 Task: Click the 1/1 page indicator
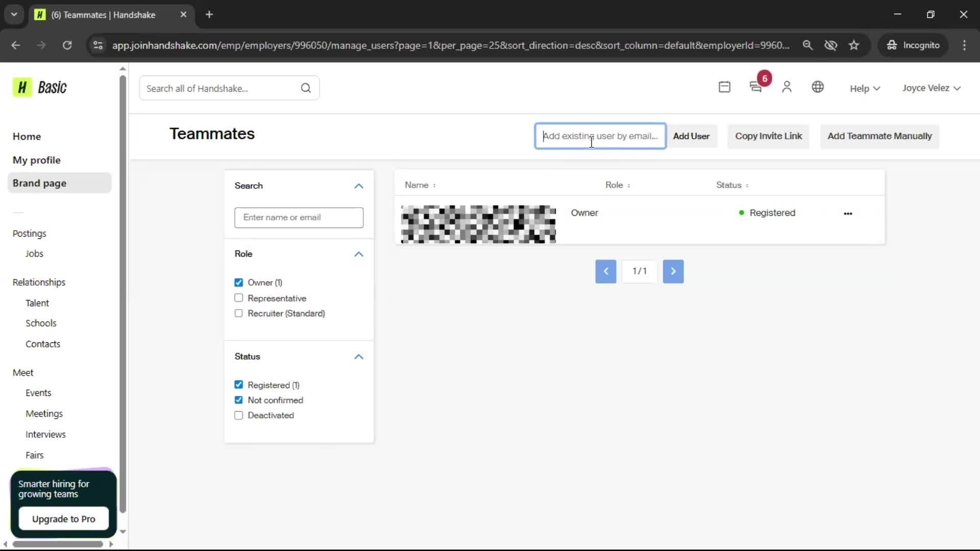[x=639, y=271]
